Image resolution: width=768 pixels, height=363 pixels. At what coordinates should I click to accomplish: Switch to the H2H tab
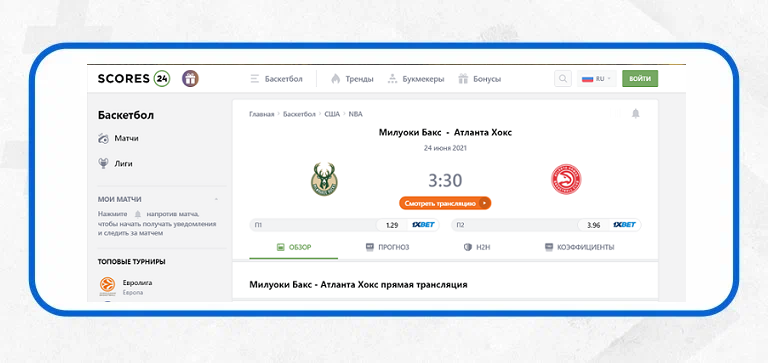coord(477,247)
